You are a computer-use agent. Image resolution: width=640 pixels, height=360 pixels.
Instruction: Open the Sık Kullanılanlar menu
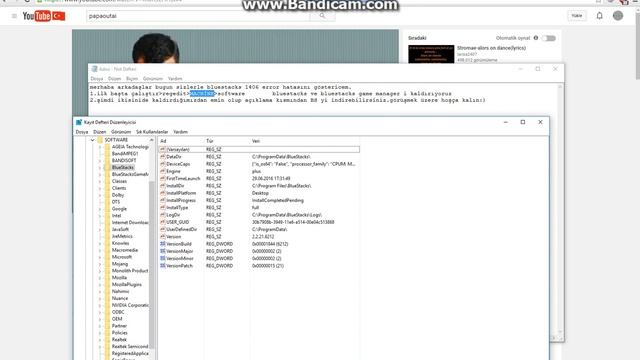point(152,132)
